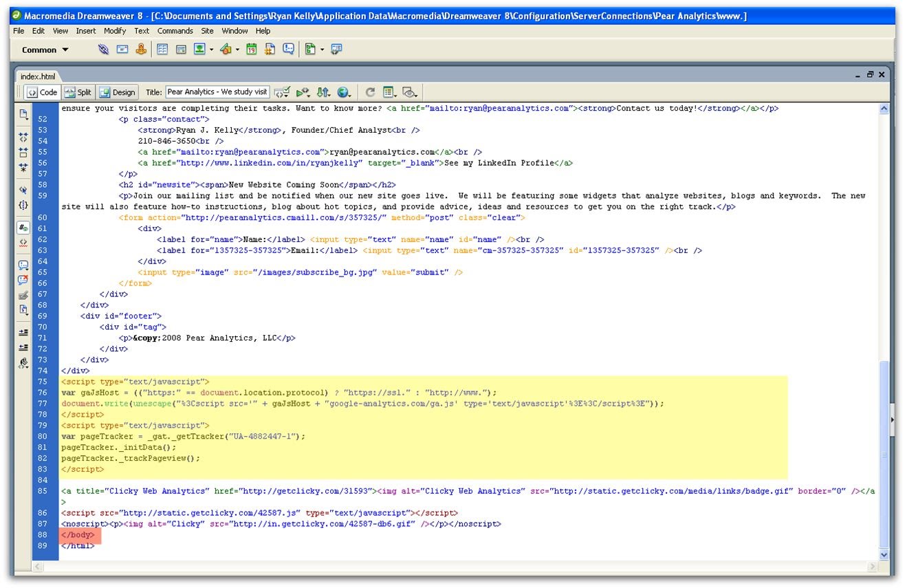Select the index.html document tab
The image size is (905, 588).
pos(38,76)
